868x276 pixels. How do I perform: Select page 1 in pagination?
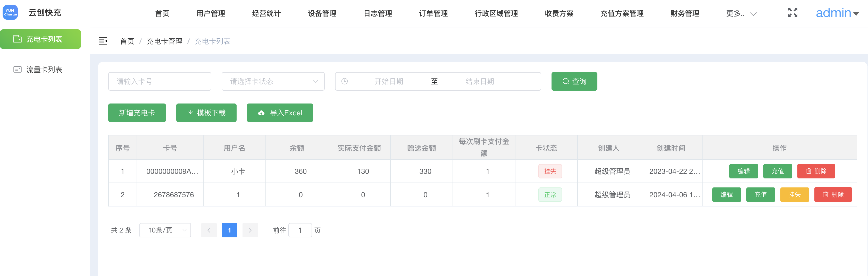[x=229, y=230]
